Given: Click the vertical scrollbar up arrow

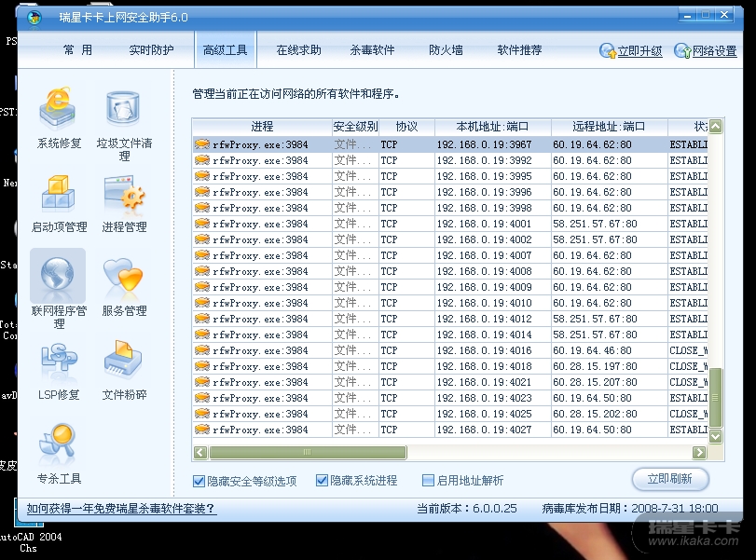Looking at the screenshot, I should [x=716, y=127].
